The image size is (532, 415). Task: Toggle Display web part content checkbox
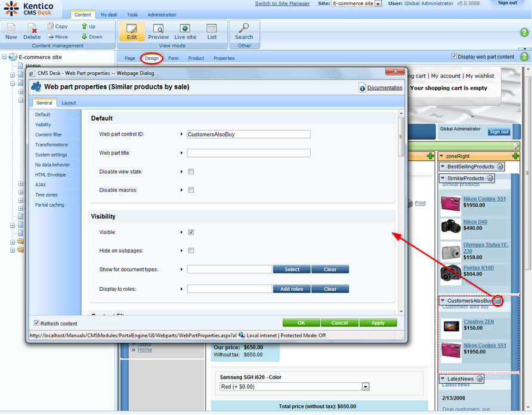454,57
